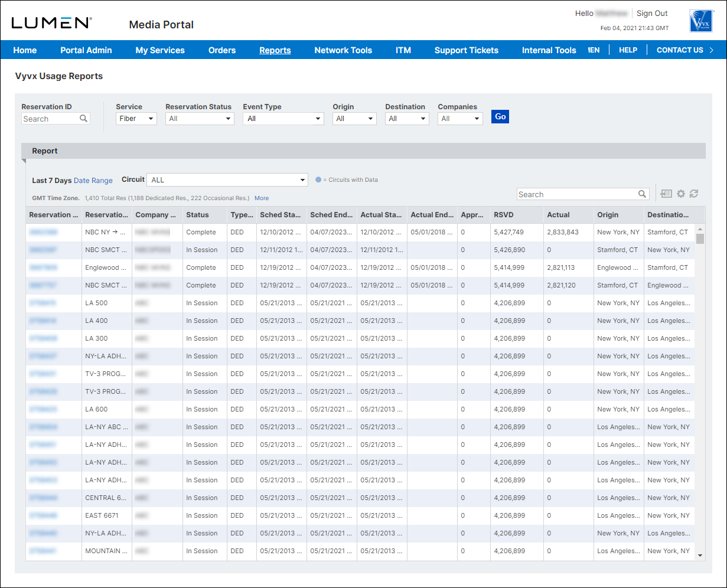The width and height of the screenshot is (727, 588).
Task: Collapse the Report panel corner triangle
Action: (24, 161)
